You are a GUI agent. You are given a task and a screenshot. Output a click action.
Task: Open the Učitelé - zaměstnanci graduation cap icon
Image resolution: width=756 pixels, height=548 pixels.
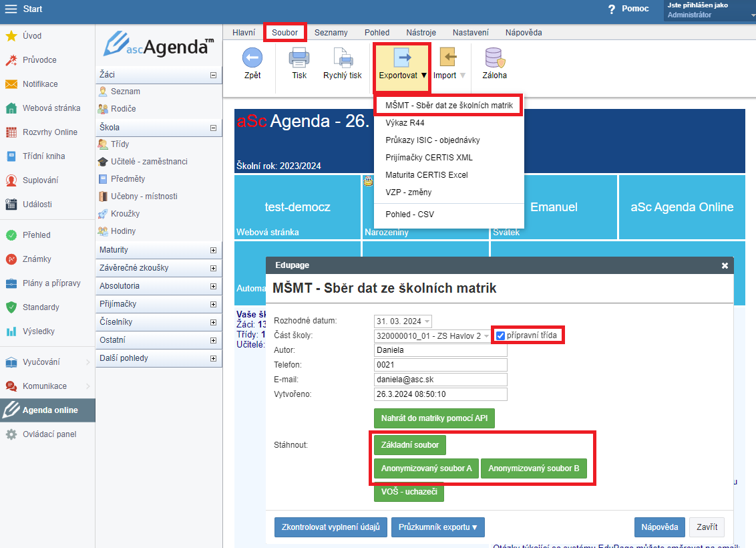[103, 162]
